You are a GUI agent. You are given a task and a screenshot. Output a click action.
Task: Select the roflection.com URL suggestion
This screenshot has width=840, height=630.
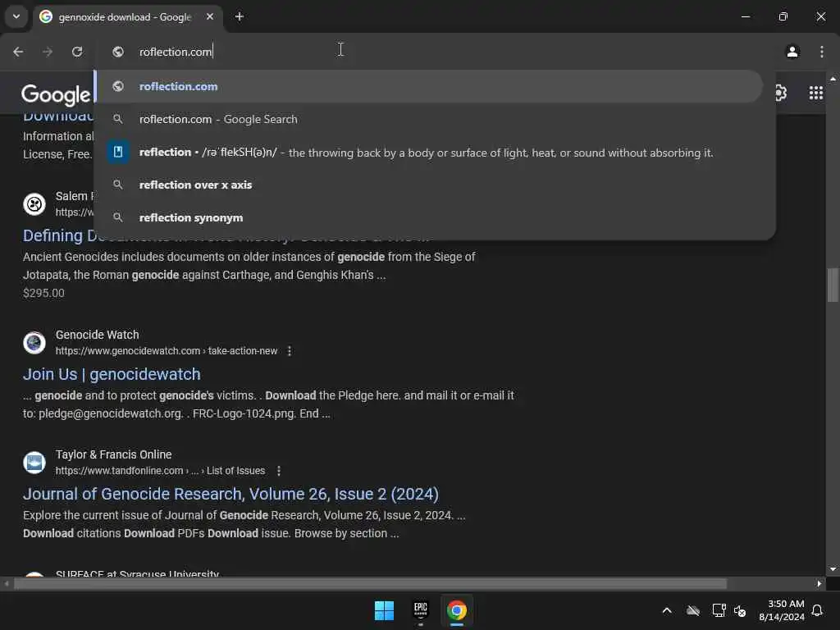coord(428,86)
